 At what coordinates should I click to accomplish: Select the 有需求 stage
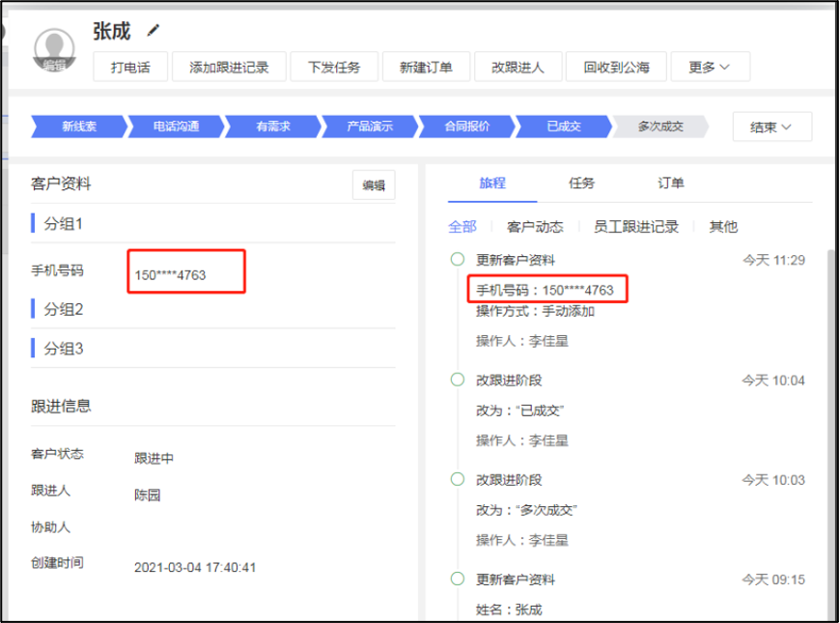(273, 127)
